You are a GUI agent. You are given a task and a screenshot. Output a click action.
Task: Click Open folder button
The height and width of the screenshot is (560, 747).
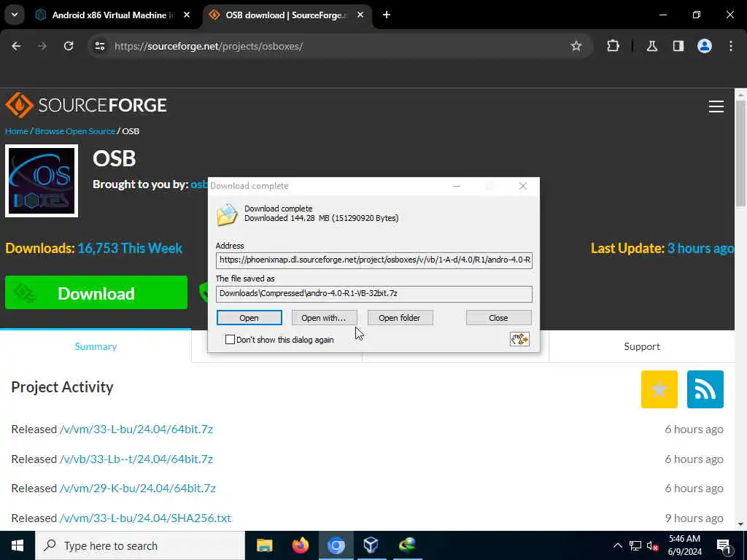[x=400, y=318]
